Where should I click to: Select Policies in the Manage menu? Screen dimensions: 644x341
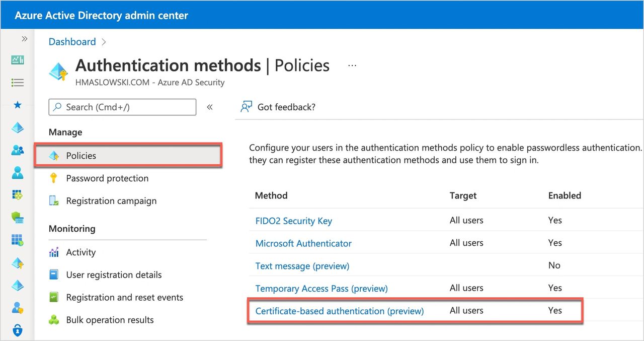pos(81,156)
